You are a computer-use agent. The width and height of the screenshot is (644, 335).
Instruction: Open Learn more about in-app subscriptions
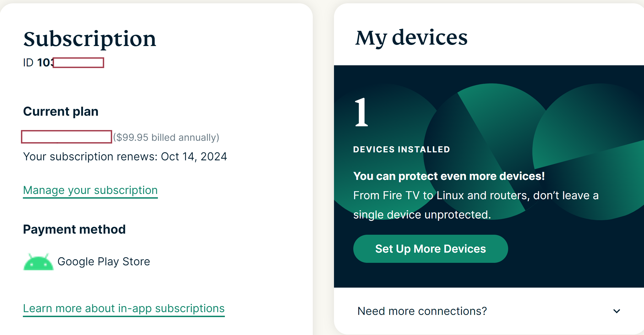pyautogui.click(x=124, y=309)
